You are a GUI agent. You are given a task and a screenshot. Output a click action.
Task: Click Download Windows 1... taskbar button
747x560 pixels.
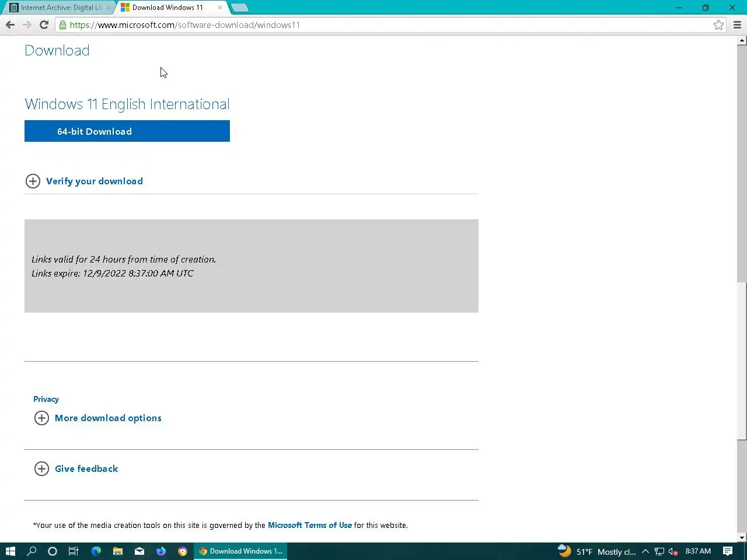pyautogui.click(x=240, y=551)
